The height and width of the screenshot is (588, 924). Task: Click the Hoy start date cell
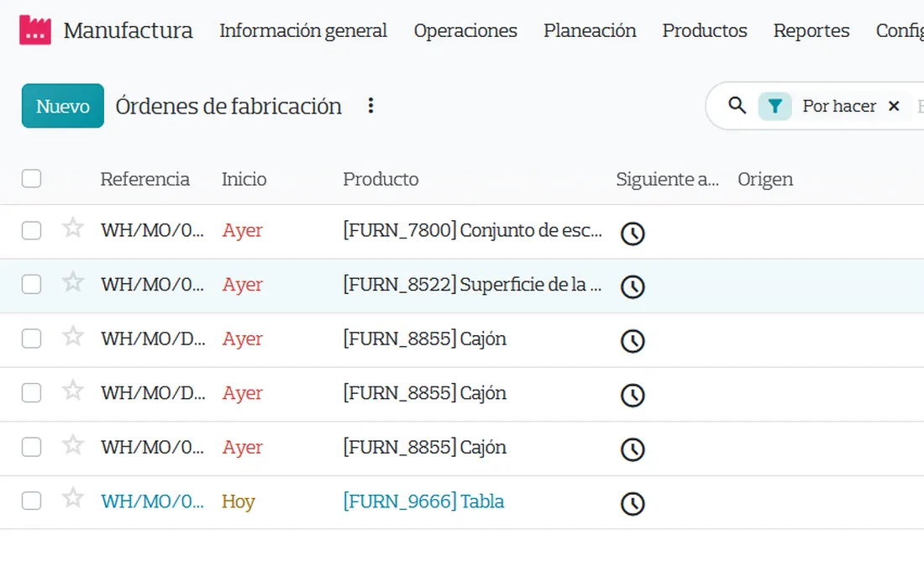(x=238, y=502)
